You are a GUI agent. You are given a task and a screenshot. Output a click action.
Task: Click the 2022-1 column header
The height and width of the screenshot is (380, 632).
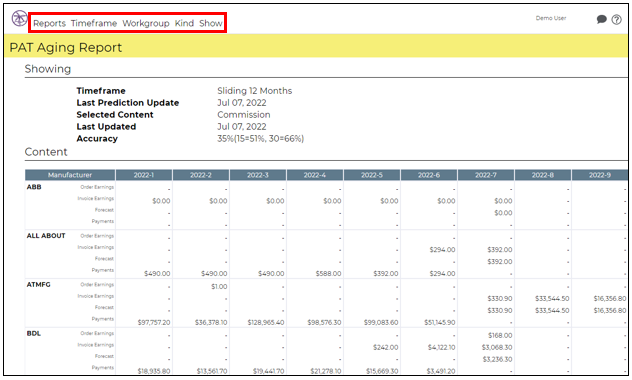144,175
